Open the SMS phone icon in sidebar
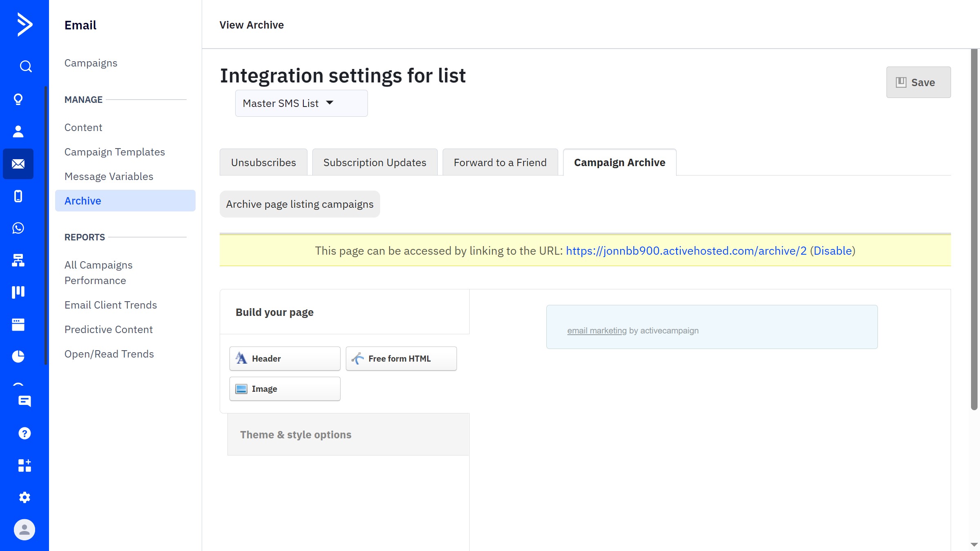This screenshot has width=980, height=551. pos(18,196)
